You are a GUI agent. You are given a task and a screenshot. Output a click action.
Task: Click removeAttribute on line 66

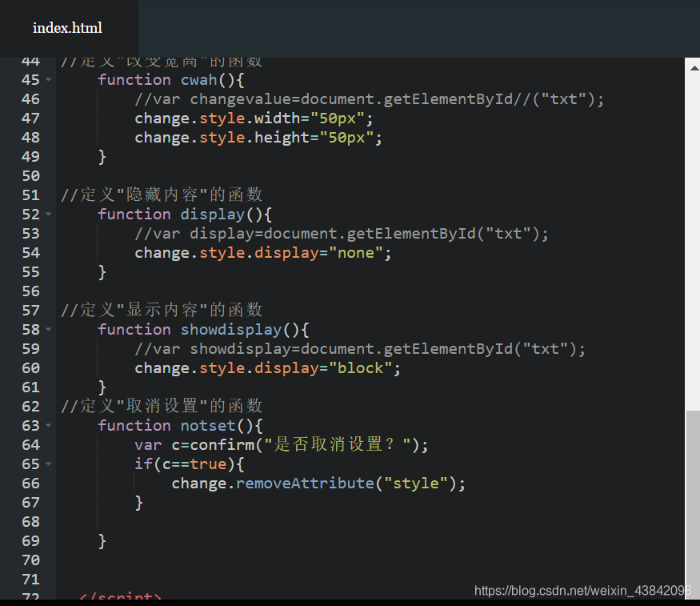(305, 484)
